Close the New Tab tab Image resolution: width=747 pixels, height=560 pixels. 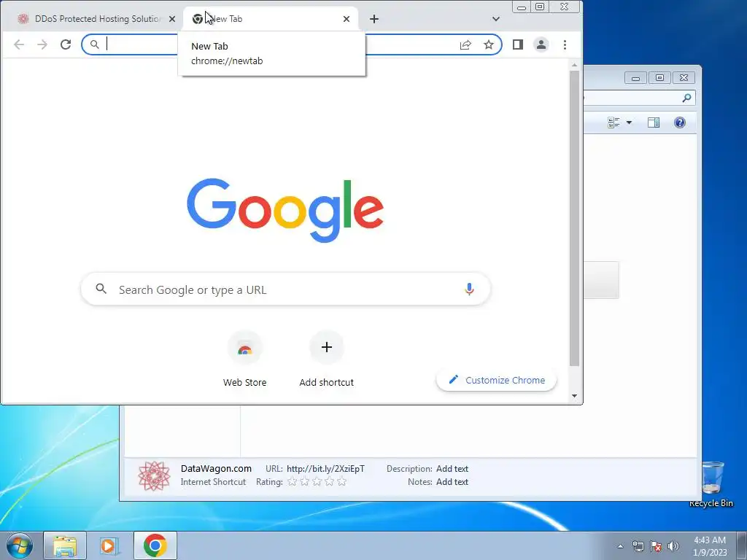click(x=347, y=19)
